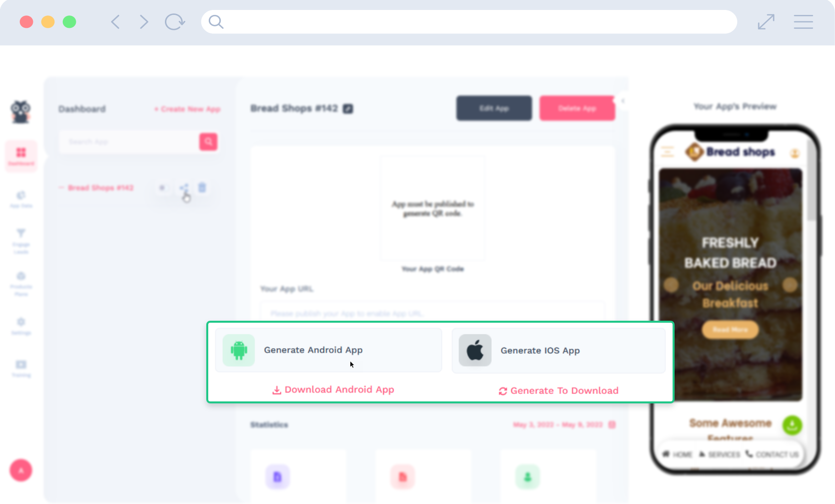This screenshot has height=504, width=835.
Task: Click Download Android App link
Action: point(333,389)
